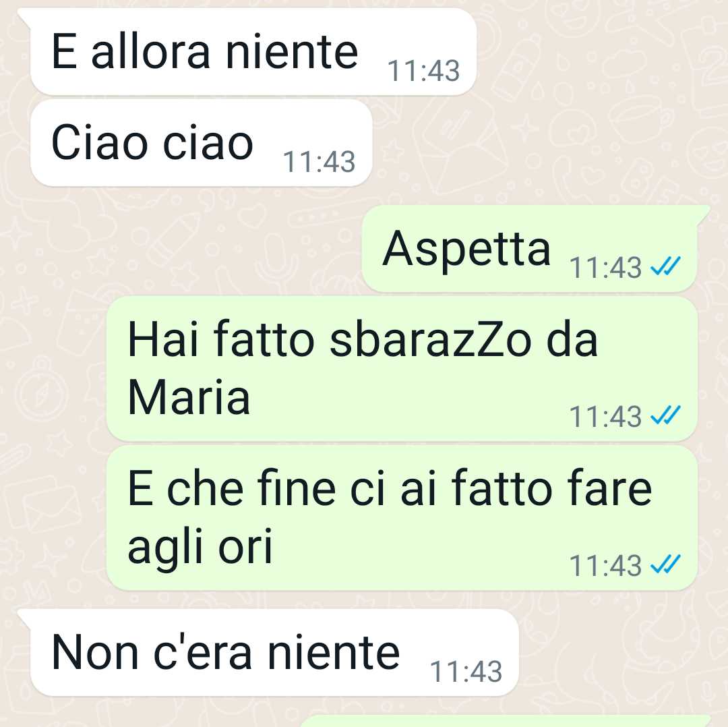The width and height of the screenshot is (728, 727).
Task: Tap the partially visible green bubble at bottom
Action: [x=506, y=722]
